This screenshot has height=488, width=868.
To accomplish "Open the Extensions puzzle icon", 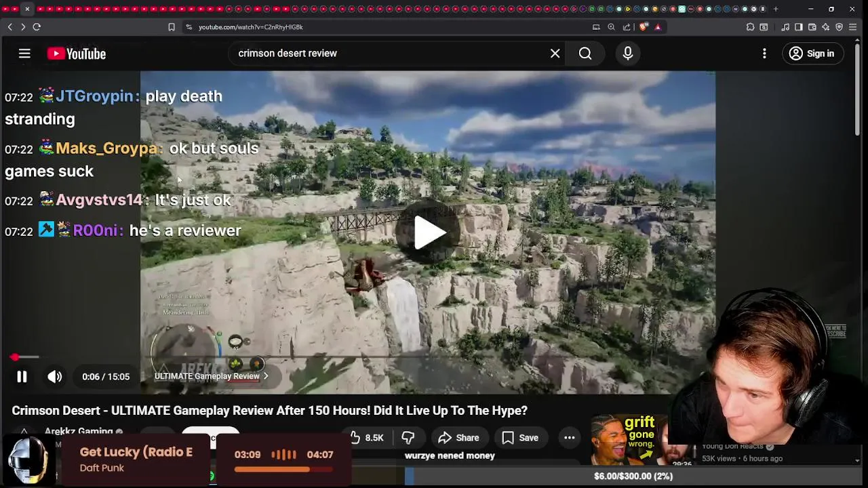I will tap(750, 27).
